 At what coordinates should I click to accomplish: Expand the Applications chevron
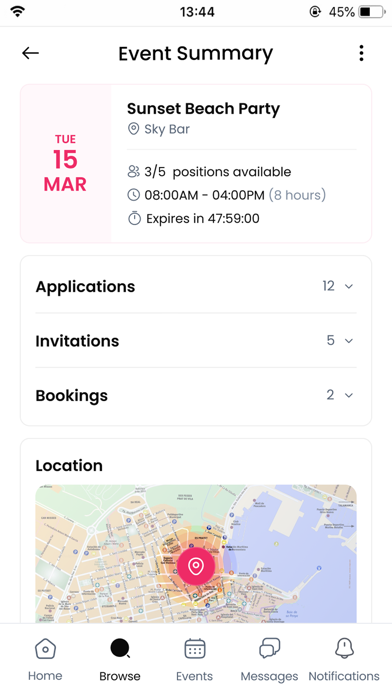pos(349,286)
